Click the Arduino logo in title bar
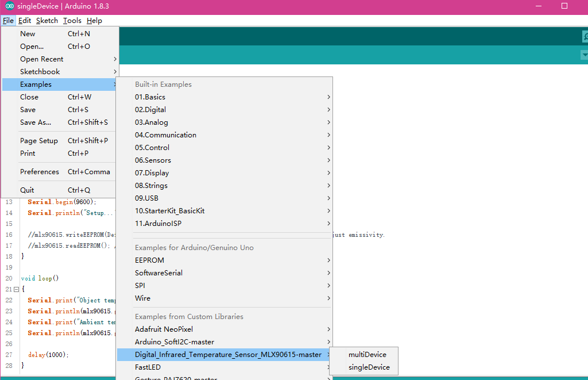Viewport: 588px width, 380px height. (x=9, y=6)
